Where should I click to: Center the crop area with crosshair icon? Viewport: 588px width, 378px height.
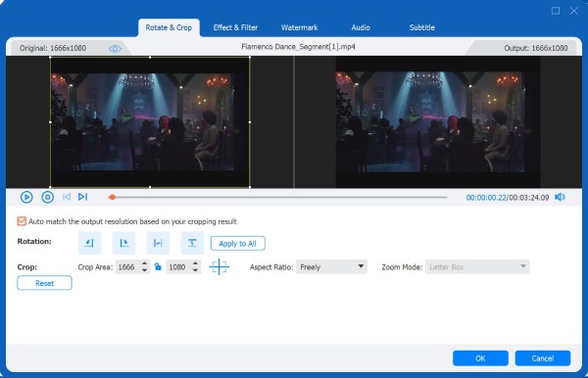219,266
